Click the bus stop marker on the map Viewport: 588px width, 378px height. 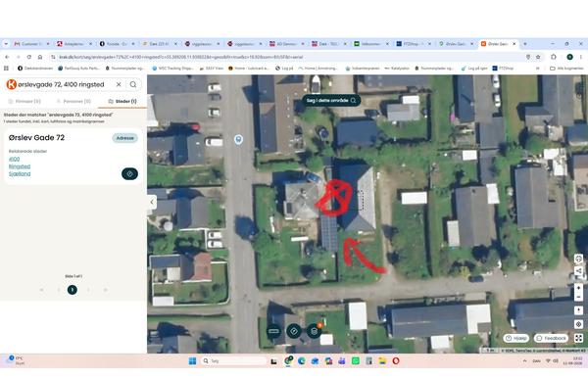[x=238, y=140]
